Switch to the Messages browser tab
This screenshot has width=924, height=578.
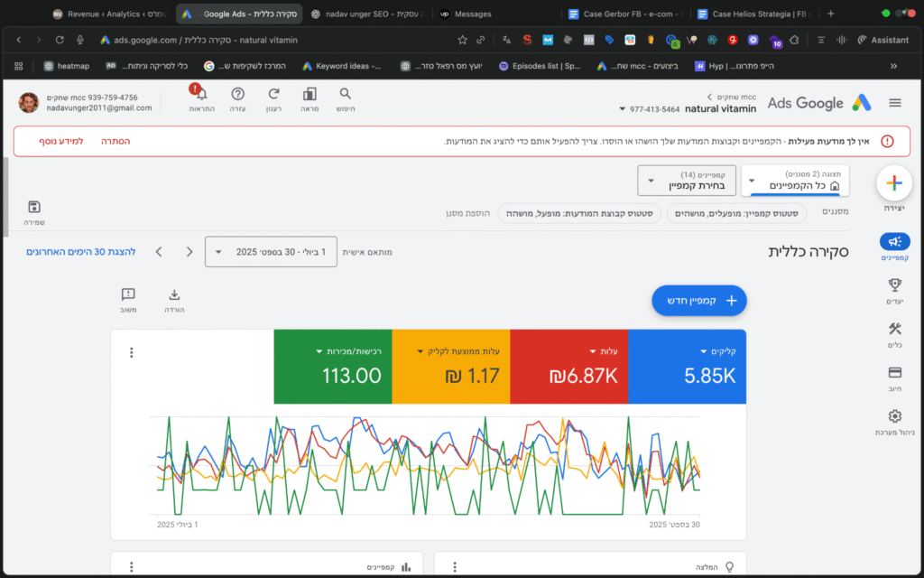[474, 14]
